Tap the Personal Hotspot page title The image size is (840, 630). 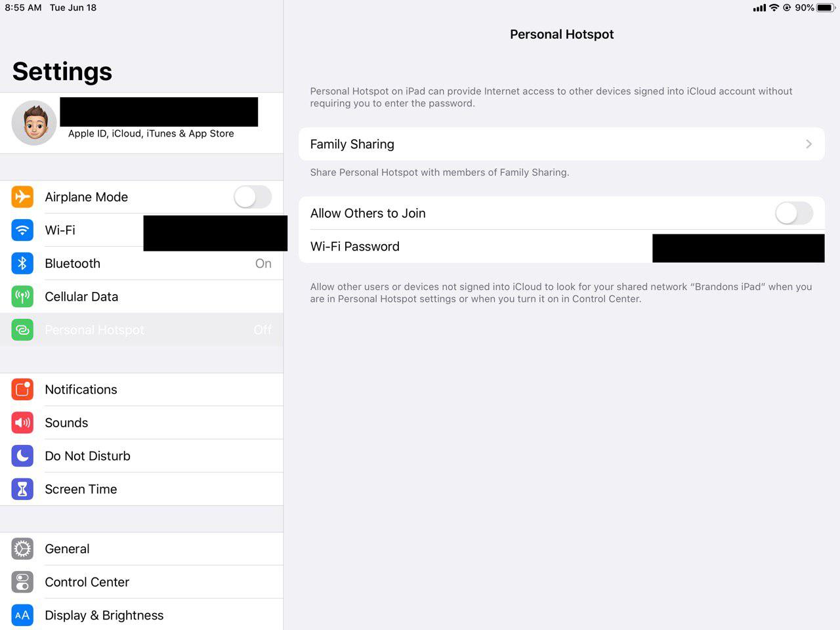pyautogui.click(x=562, y=34)
